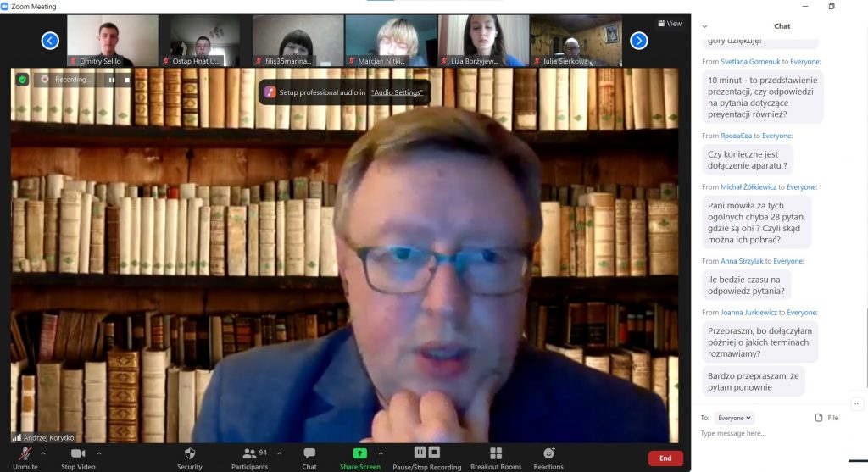Image resolution: width=868 pixels, height=472 pixels.
Task: Open the Everyone recipient dropdown in chat
Action: point(734,418)
